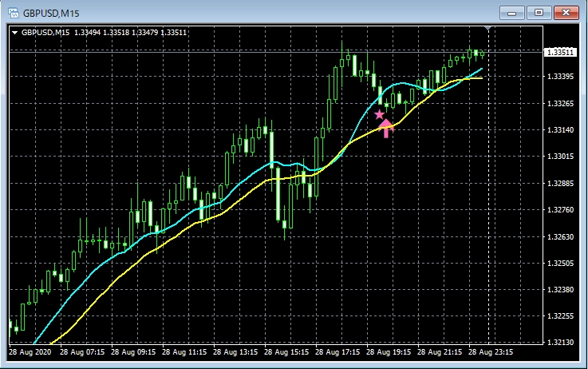
Task: Click the 1.32130 price at axis bottom
Action: pyautogui.click(x=561, y=343)
